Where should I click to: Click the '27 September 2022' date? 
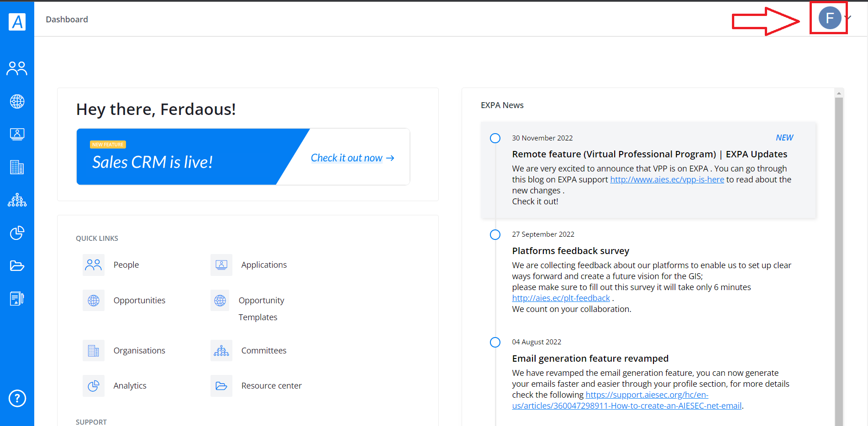(x=543, y=234)
